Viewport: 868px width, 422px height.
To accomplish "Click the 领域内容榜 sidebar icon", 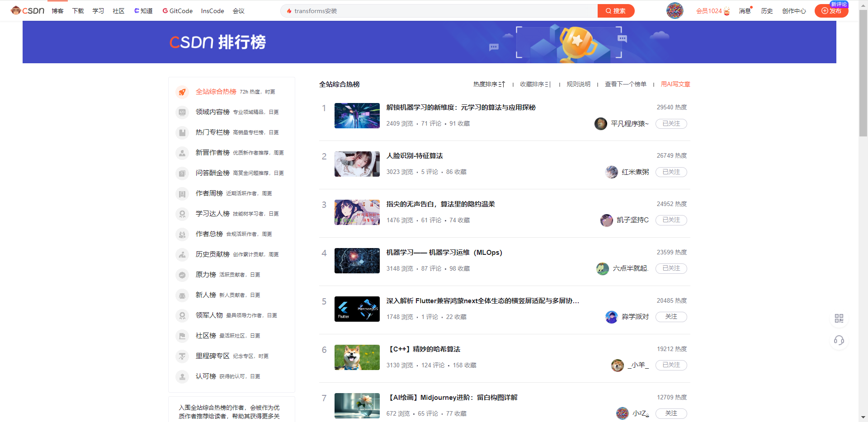I will coord(182,112).
